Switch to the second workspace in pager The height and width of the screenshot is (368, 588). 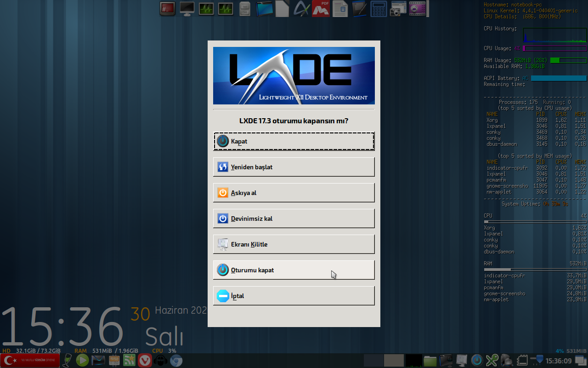394,361
